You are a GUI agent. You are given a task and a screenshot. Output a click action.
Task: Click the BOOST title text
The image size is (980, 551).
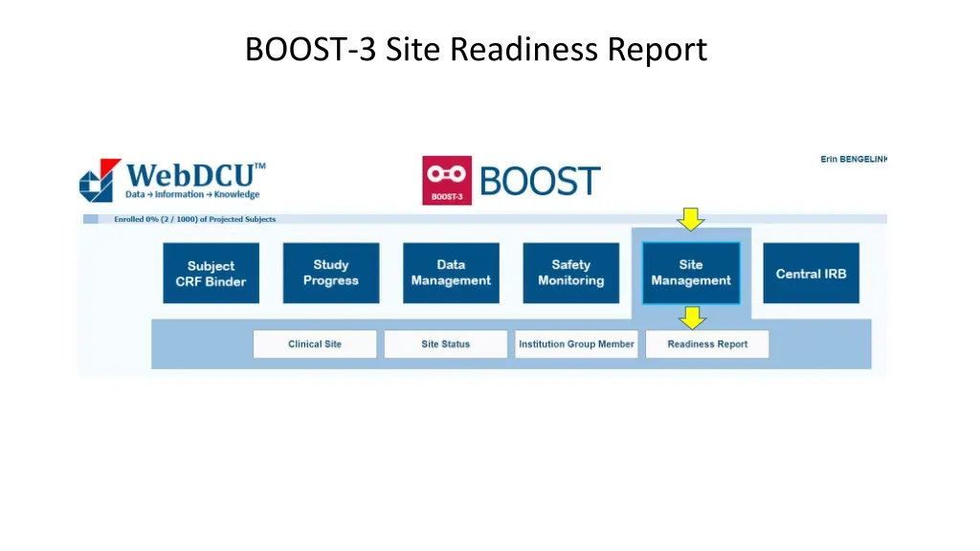(540, 181)
